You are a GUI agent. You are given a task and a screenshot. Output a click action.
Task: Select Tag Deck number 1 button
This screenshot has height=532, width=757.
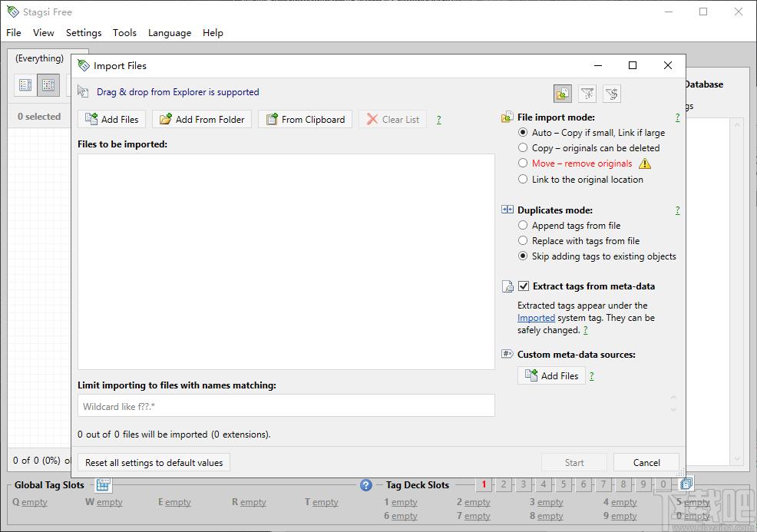coord(484,484)
